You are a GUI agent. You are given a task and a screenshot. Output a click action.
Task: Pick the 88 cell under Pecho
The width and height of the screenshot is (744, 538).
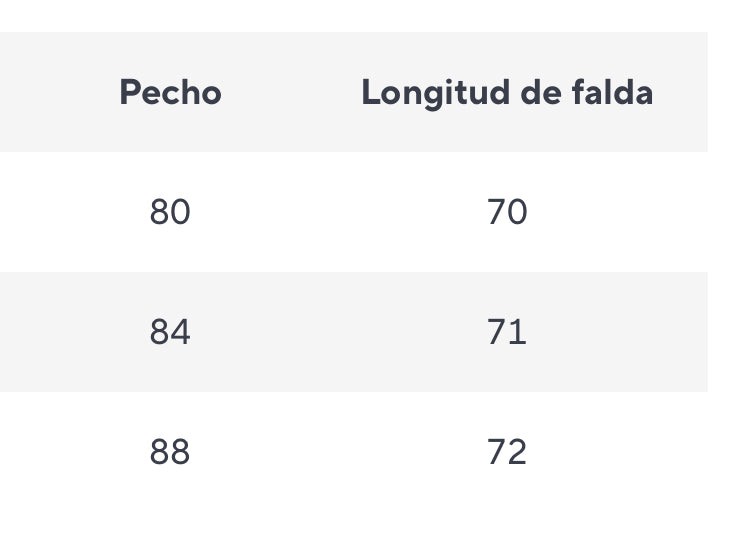tap(170, 452)
